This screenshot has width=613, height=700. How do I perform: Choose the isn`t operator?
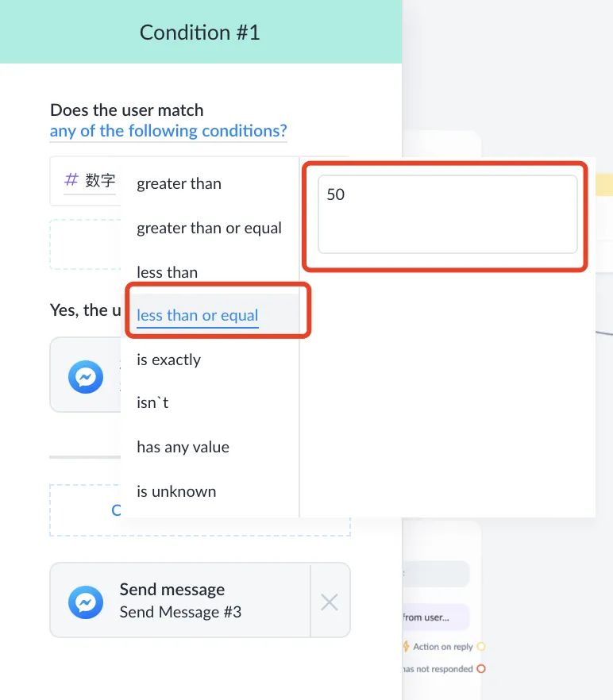click(x=152, y=402)
